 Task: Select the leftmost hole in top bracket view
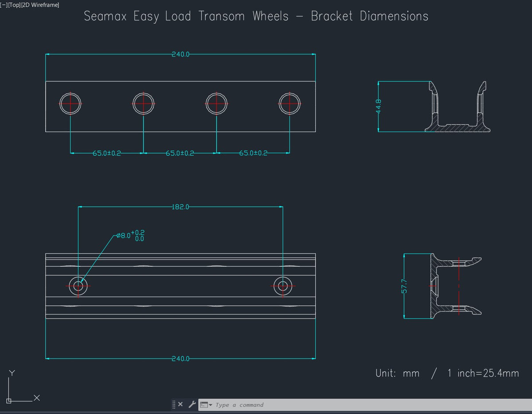(x=70, y=103)
